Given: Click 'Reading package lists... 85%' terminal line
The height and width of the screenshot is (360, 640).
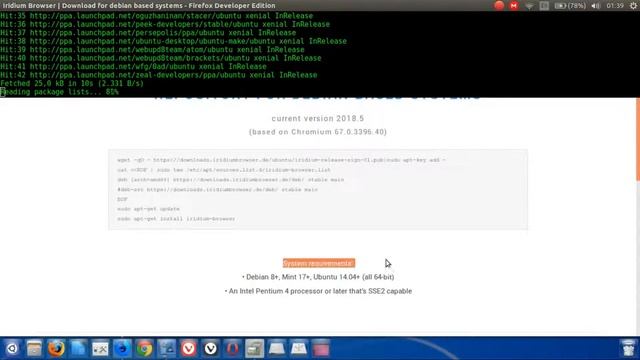Looking at the screenshot, I should click(59, 92).
